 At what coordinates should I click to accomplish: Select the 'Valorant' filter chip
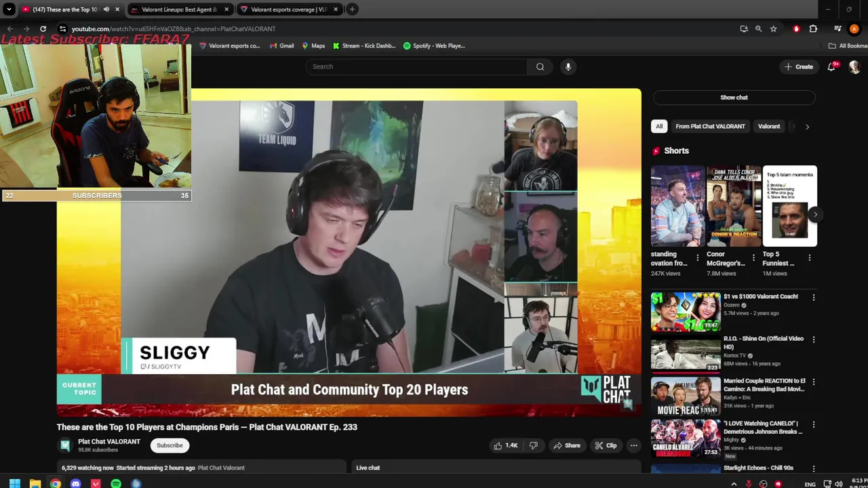click(769, 126)
